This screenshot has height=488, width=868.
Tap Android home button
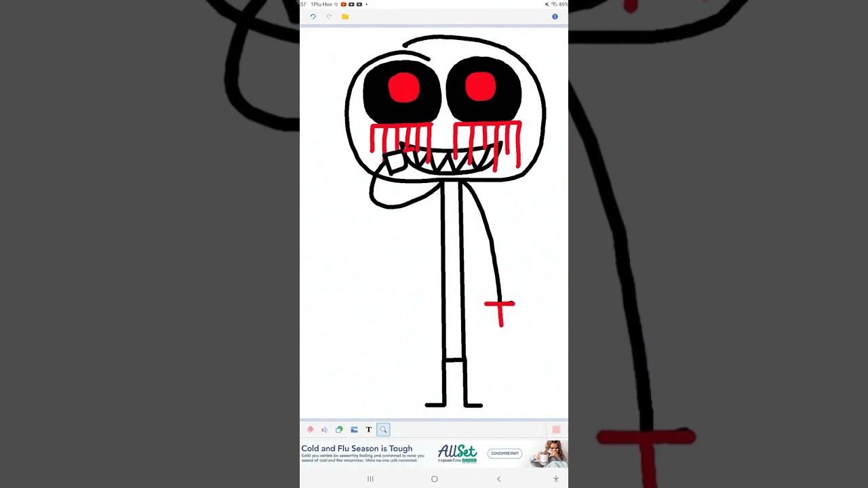click(x=435, y=479)
